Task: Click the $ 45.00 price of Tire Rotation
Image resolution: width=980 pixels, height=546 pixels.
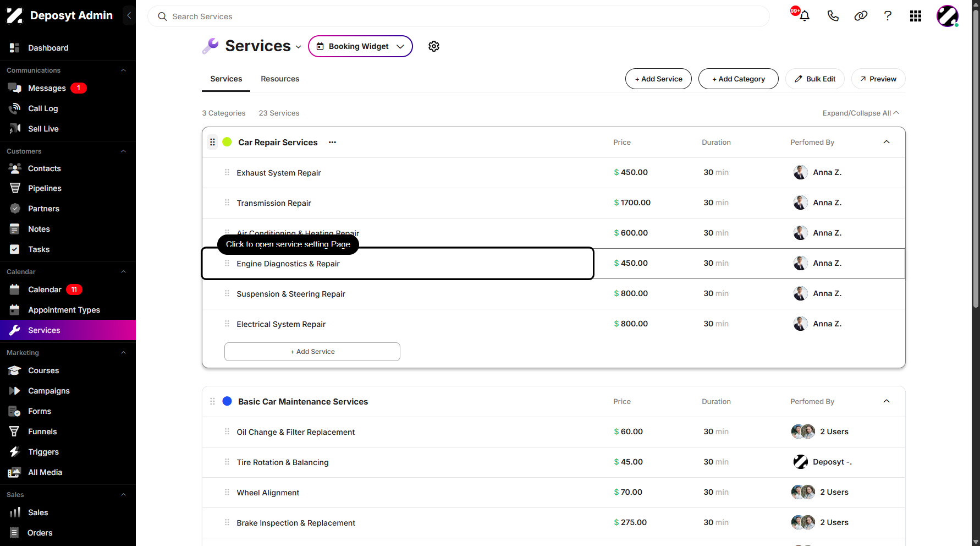Action: coord(628,462)
